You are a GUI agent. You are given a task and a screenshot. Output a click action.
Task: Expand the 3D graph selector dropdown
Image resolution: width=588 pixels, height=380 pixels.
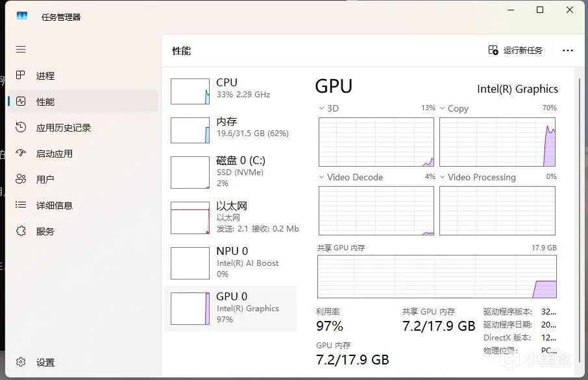(x=323, y=108)
